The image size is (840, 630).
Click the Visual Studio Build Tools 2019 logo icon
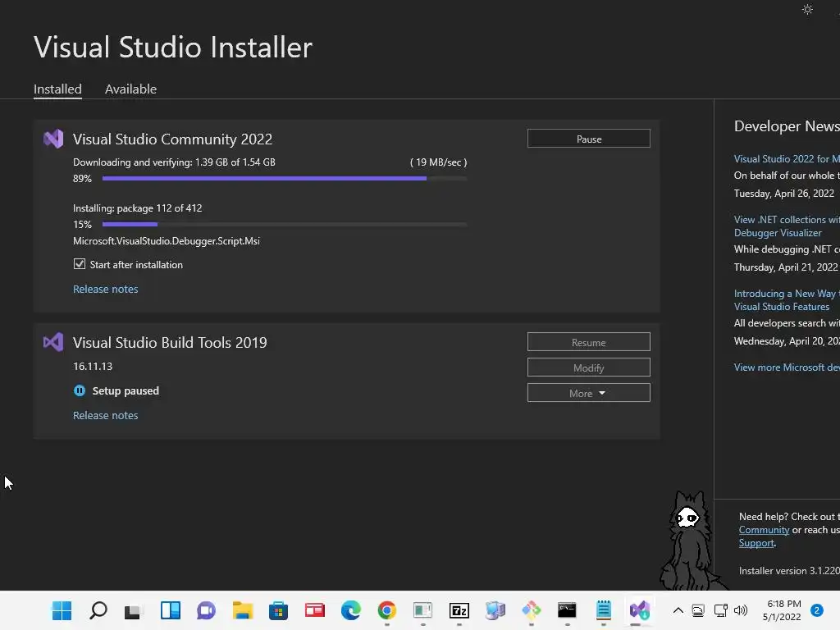tap(53, 342)
